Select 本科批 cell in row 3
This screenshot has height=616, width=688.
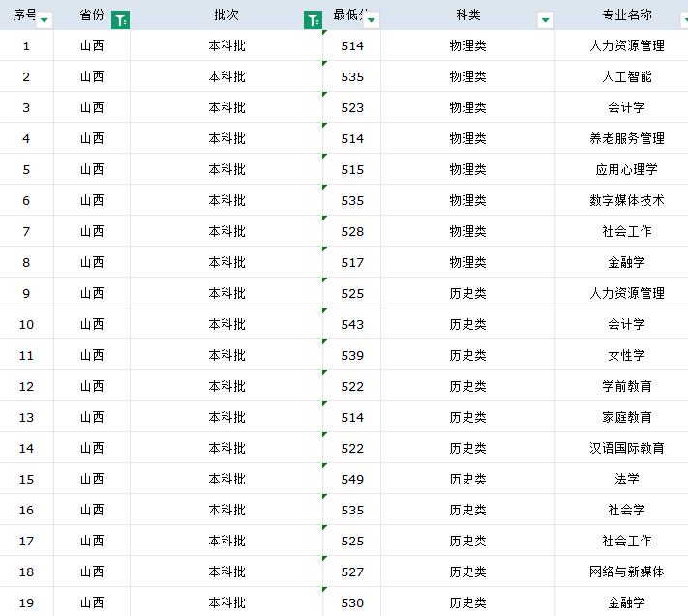(226, 107)
